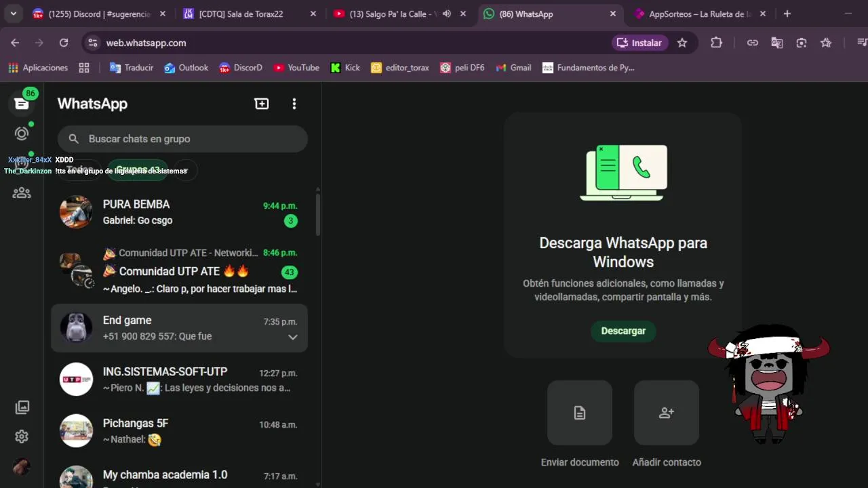
Task: Open the WhatsApp three-dot menu
Action: tap(294, 104)
